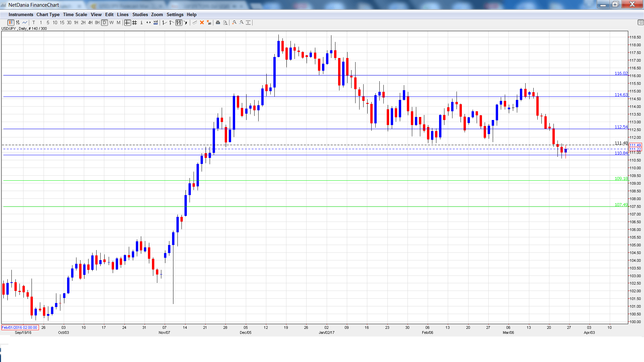
Task: Set time scale to weekly W
Action: tap(111, 22)
